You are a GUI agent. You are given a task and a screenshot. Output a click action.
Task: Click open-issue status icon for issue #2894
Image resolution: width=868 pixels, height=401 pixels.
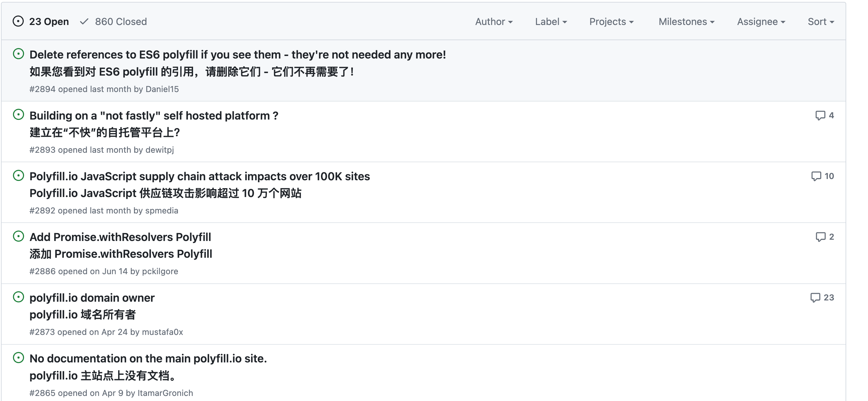point(19,54)
